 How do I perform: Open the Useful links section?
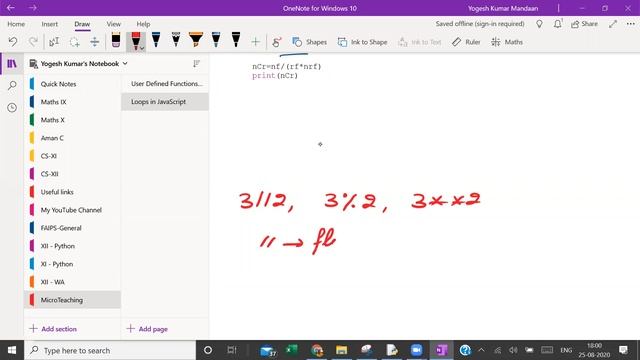[73, 192]
